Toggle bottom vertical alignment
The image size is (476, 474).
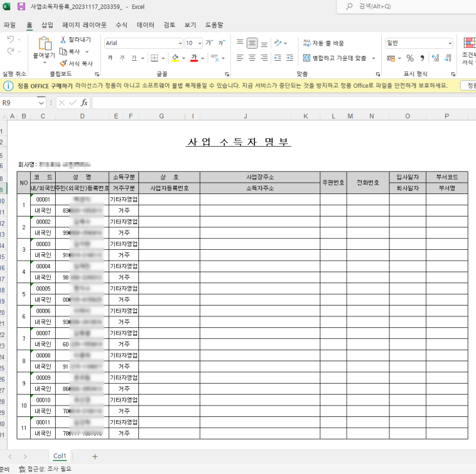click(x=265, y=44)
